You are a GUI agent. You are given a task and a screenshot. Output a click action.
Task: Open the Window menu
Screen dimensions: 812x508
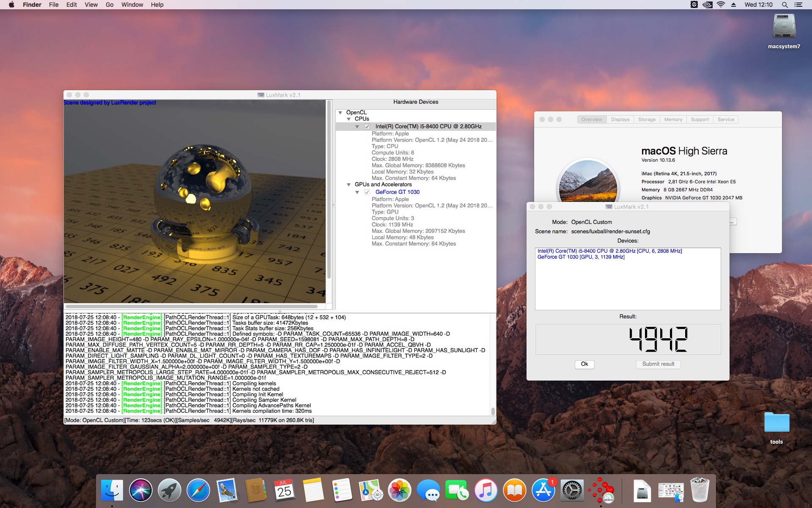click(132, 5)
